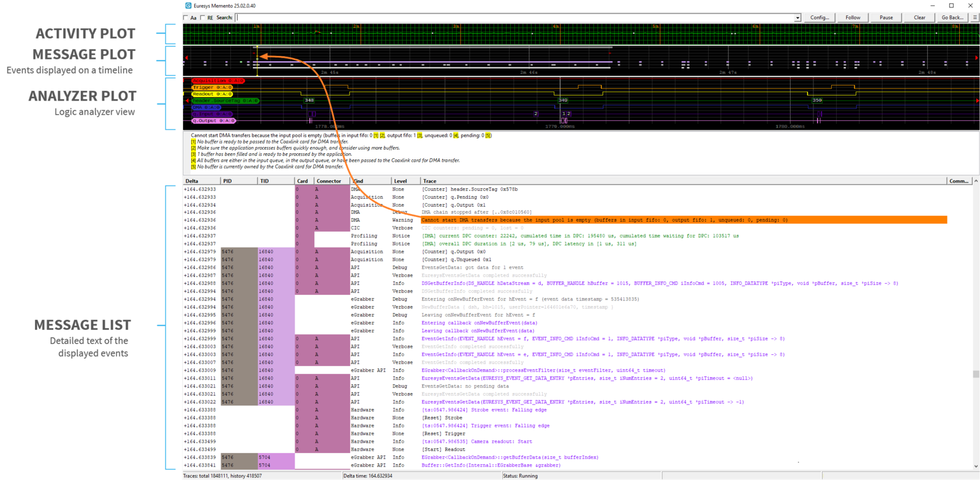Enable the Aa case-sensitive search checkbox
The height and width of the screenshot is (480, 980).
coord(186,18)
